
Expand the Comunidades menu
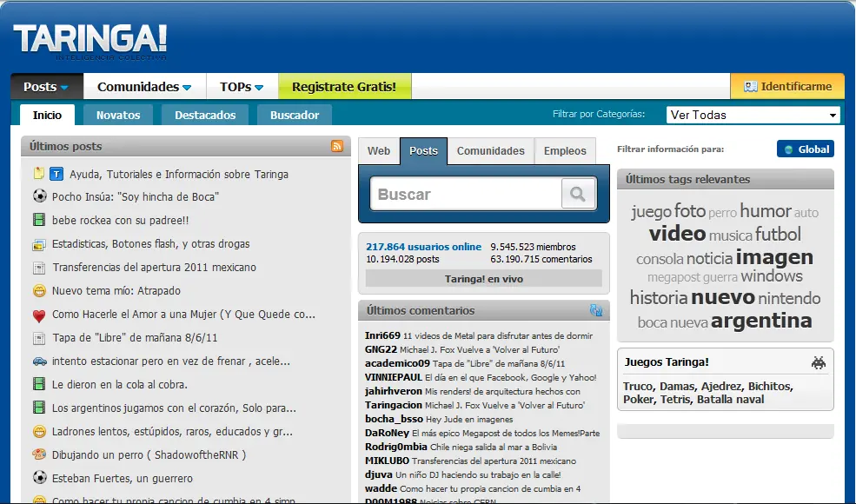click(x=144, y=87)
